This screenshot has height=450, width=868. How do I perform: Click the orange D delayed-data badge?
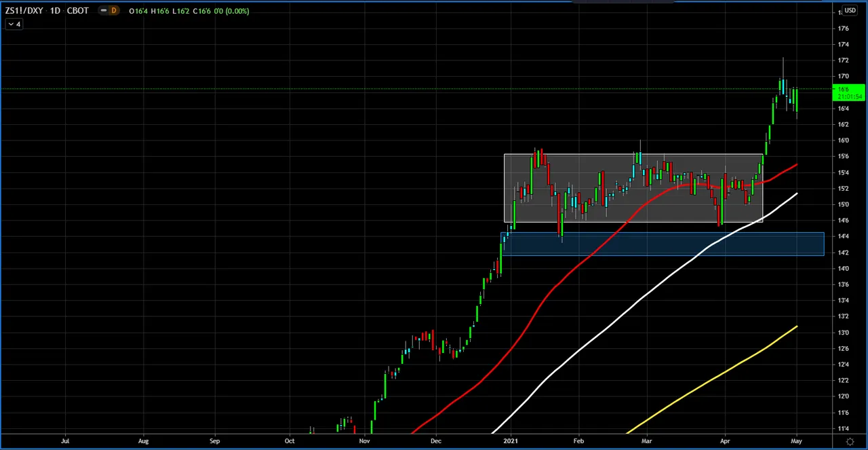[113, 11]
